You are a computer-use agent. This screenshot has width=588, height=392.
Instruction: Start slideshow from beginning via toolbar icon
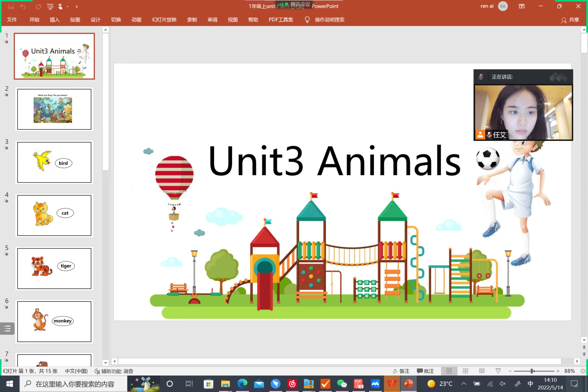50,7
